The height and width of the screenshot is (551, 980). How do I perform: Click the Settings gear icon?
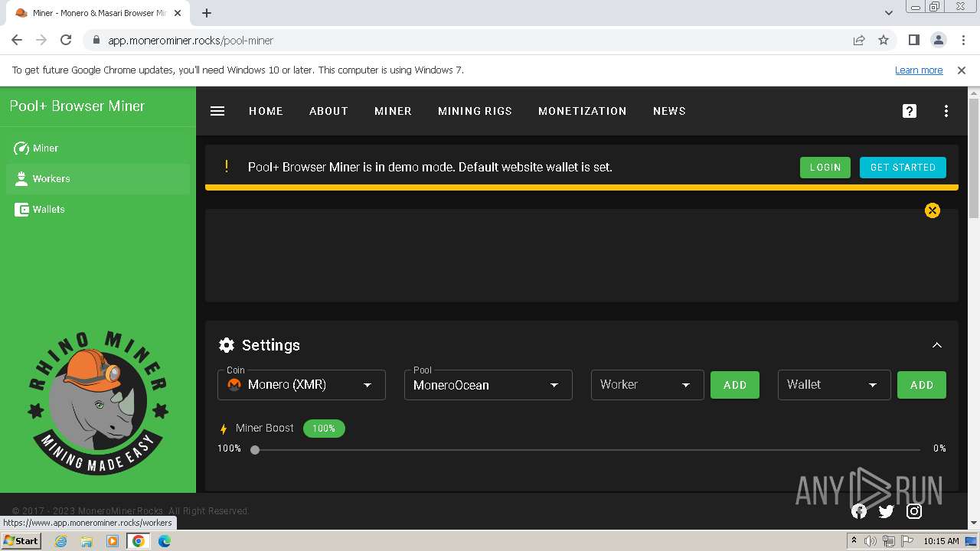click(227, 345)
